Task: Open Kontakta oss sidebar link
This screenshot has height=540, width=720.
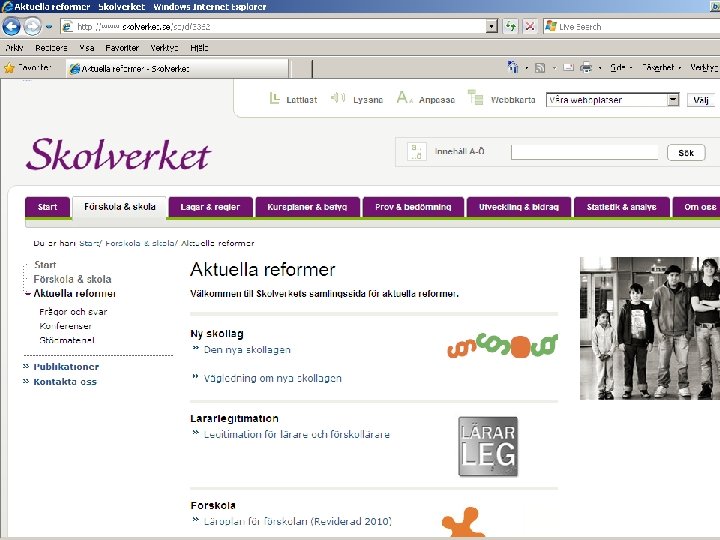Action: 65,382
